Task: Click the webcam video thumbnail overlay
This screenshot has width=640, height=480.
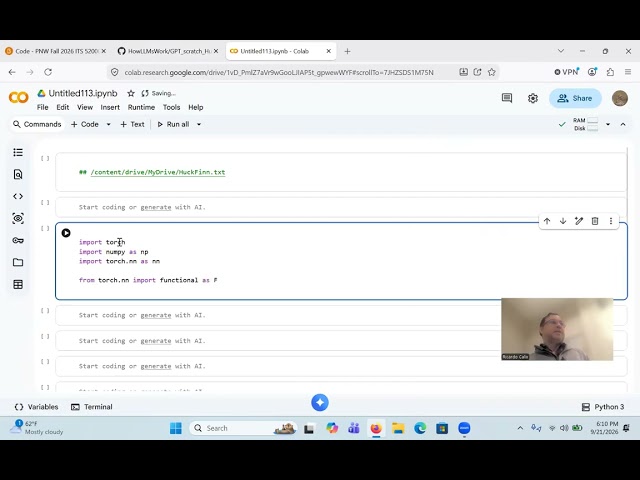Action: point(557,329)
